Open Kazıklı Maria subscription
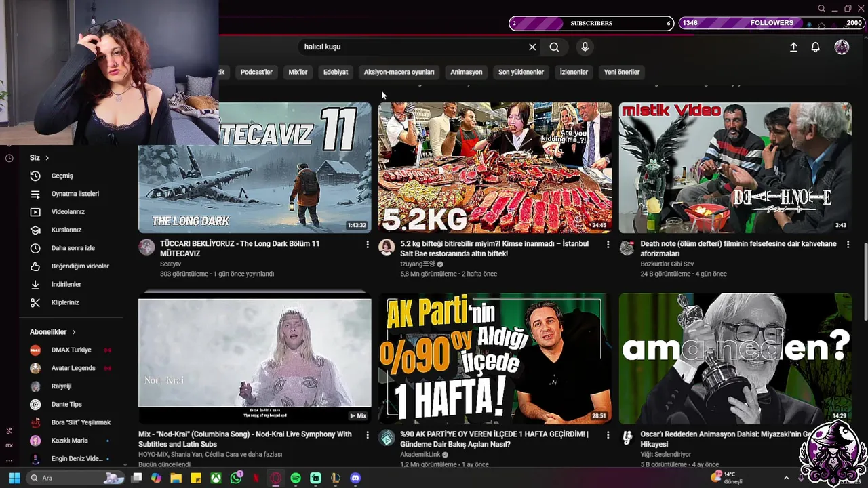Image resolution: width=868 pixels, height=488 pixels. (71, 441)
